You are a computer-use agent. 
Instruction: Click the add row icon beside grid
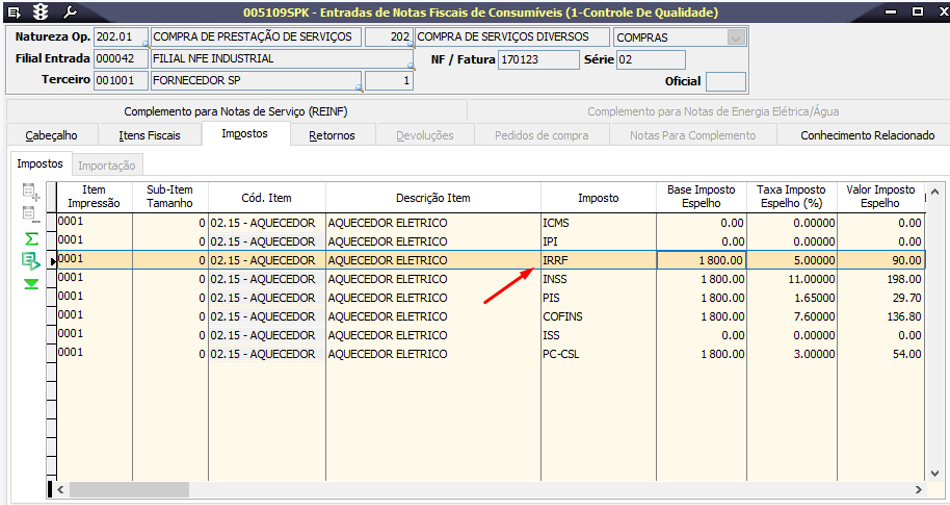[31, 192]
